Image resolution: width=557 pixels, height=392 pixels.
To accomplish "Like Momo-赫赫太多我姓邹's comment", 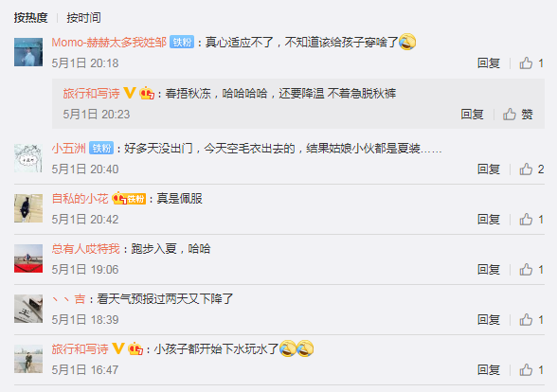I will pyautogui.click(x=531, y=63).
